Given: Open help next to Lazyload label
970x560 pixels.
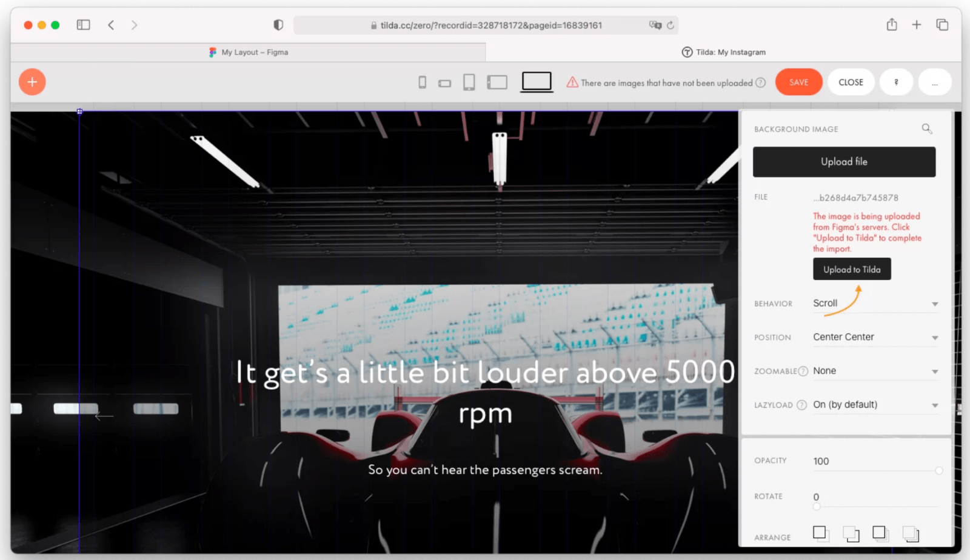Looking at the screenshot, I should click(801, 405).
